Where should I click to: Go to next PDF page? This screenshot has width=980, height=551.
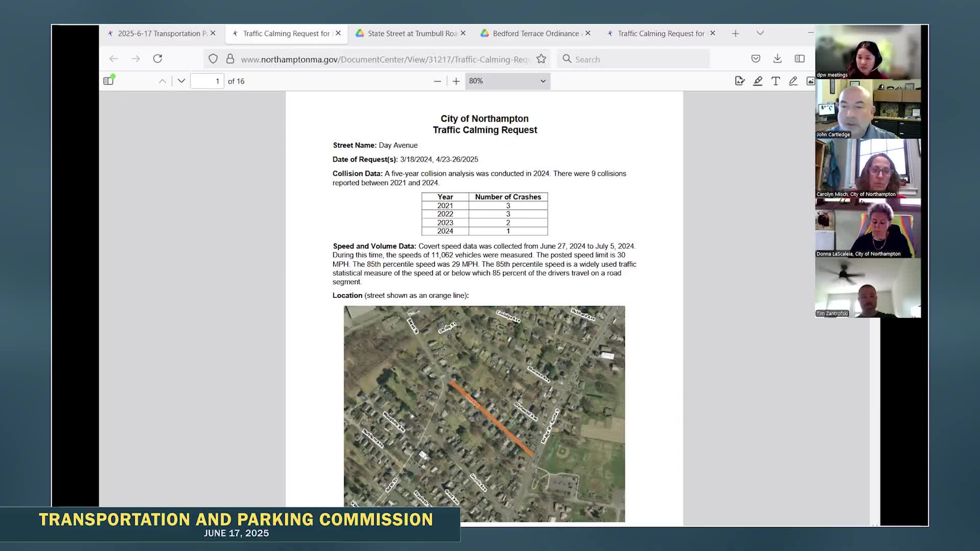tap(181, 81)
